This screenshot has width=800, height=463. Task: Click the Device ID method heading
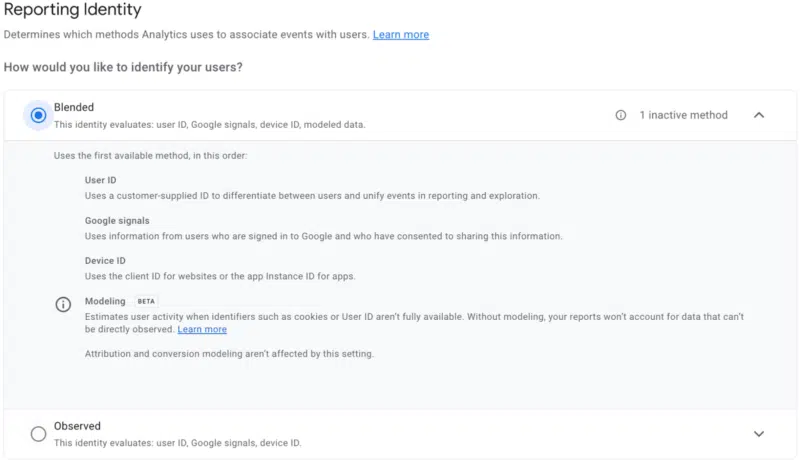105,260
